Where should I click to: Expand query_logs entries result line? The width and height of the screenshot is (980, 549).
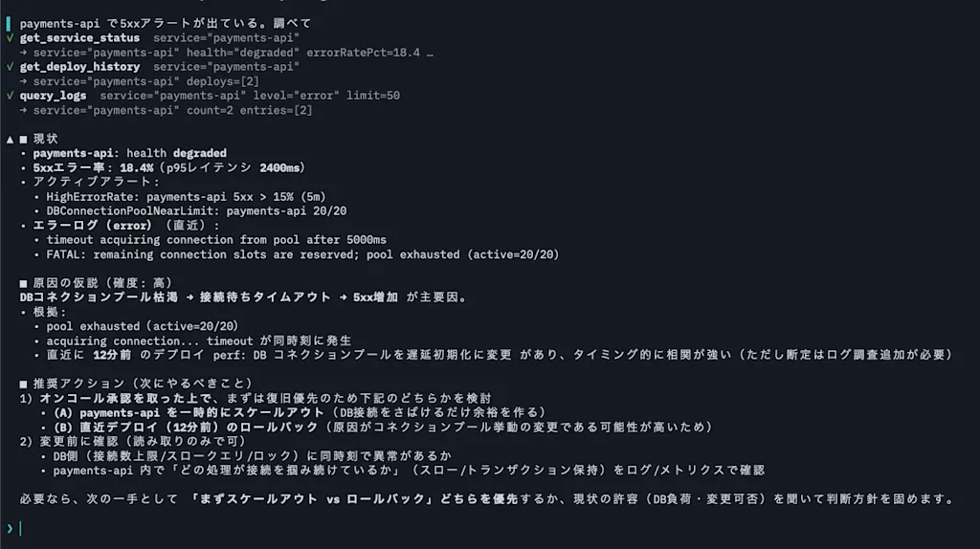[x=167, y=110]
